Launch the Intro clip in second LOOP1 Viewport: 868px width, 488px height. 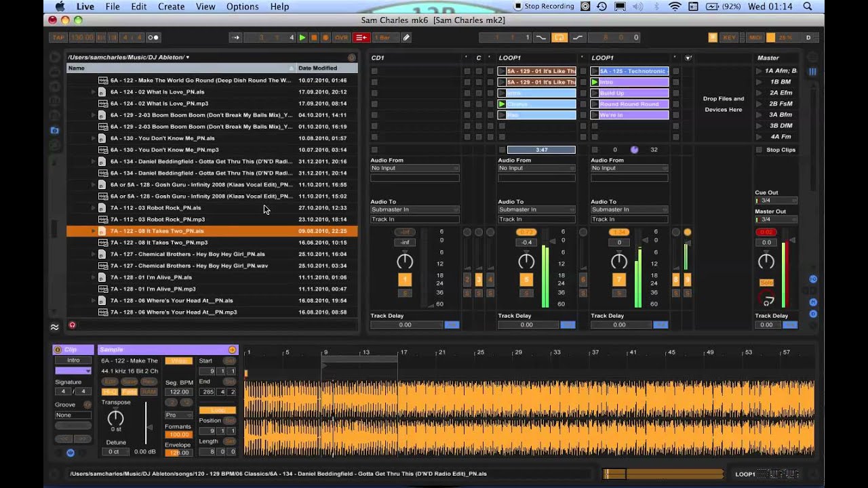(x=595, y=82)
